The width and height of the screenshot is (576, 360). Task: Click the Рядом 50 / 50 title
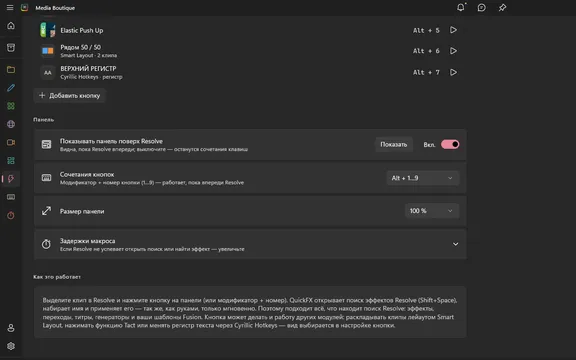pyautogui.click(x=80, y=47)
